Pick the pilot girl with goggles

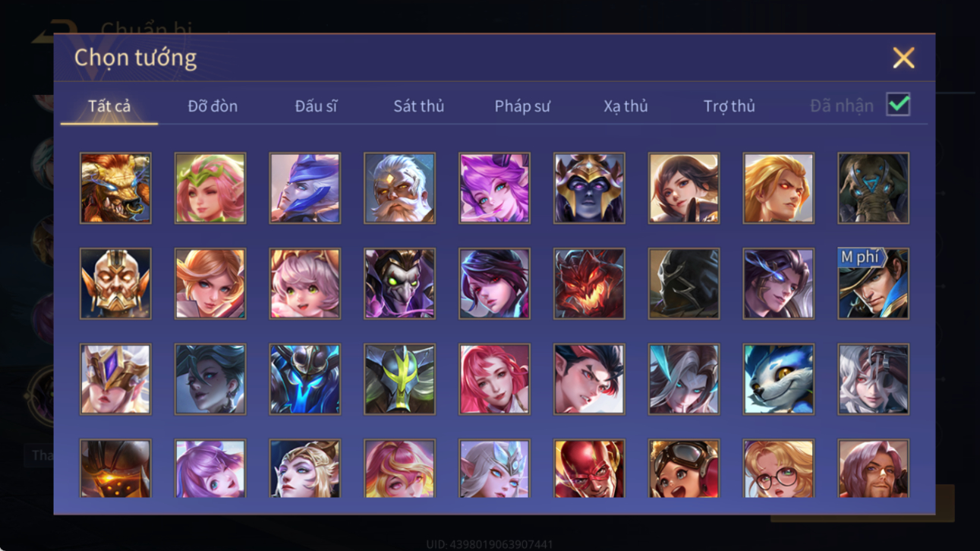pos(684,468)
